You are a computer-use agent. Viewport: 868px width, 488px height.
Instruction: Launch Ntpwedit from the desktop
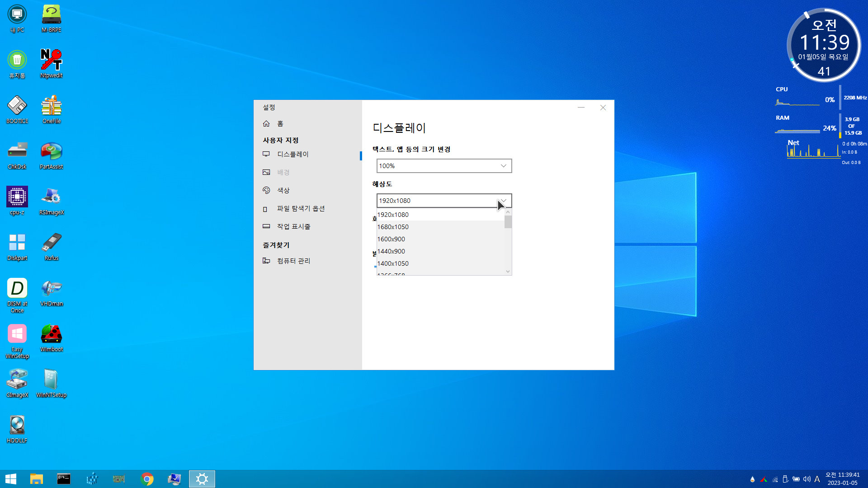52,64
